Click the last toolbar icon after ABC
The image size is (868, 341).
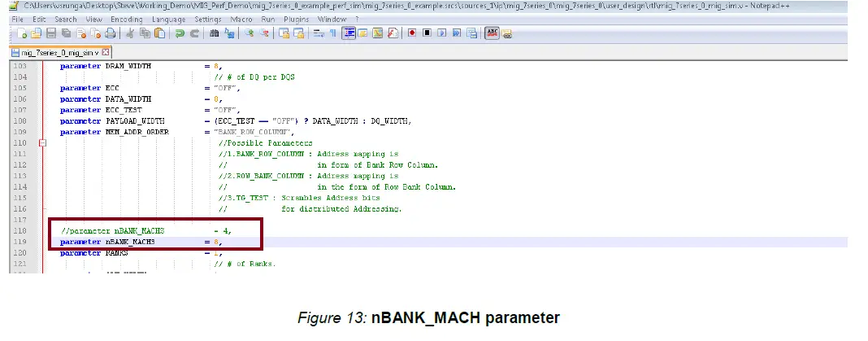(506, 33)
